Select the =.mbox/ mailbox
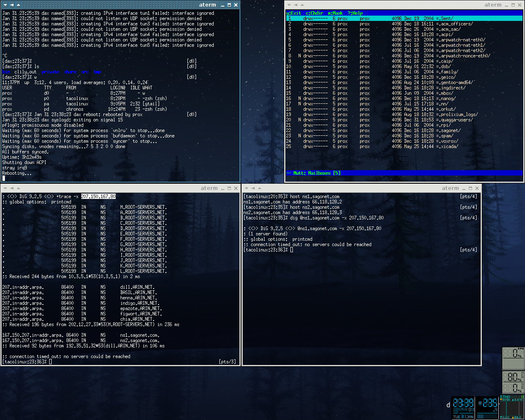This screenshot has height=420, width=525. (x=404, y=93)
